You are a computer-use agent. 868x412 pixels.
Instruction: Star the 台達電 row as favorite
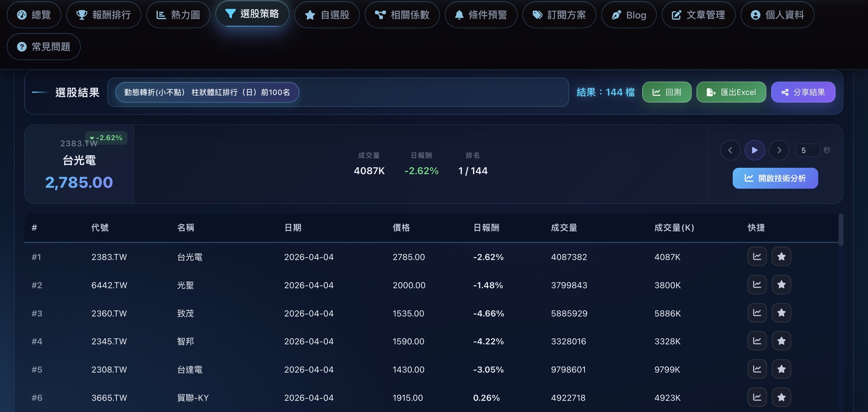pos(782,369)
